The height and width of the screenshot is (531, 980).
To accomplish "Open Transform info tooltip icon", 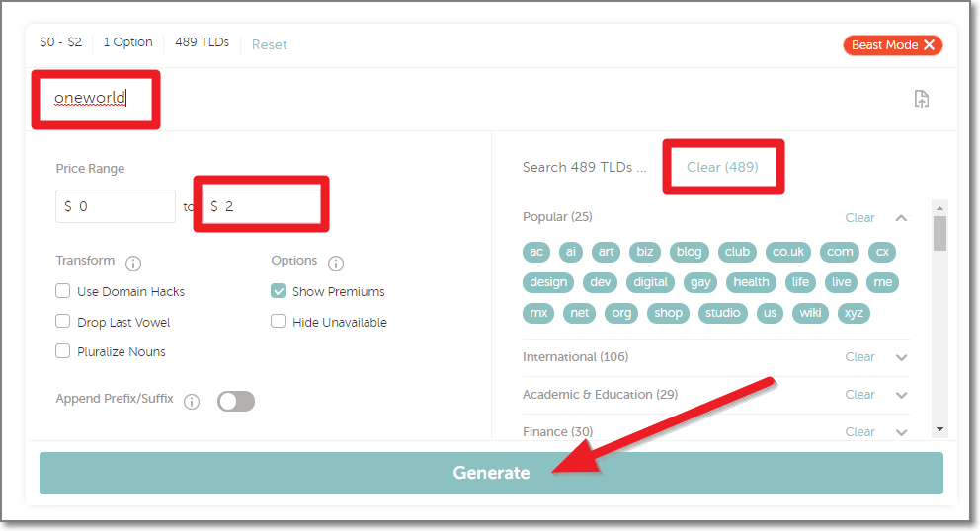I will click(133, 264).
